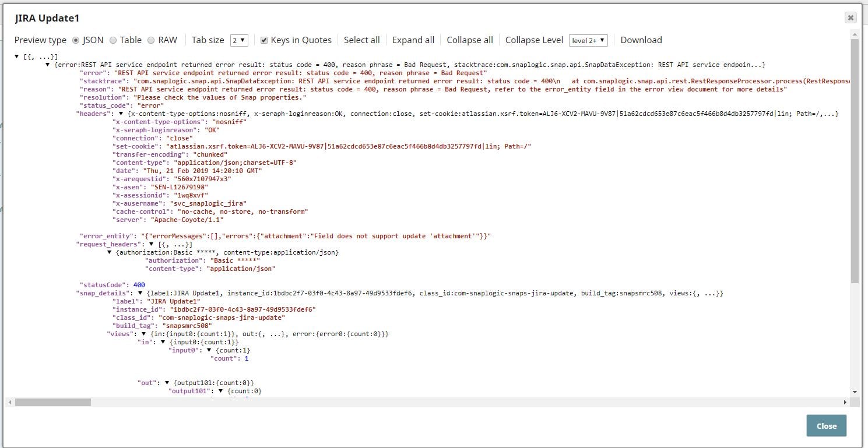Screen dimensions: 868x448
Task: Click the scroll-left arrow of horizontal scrollbar
Action: tap(9, 402)
